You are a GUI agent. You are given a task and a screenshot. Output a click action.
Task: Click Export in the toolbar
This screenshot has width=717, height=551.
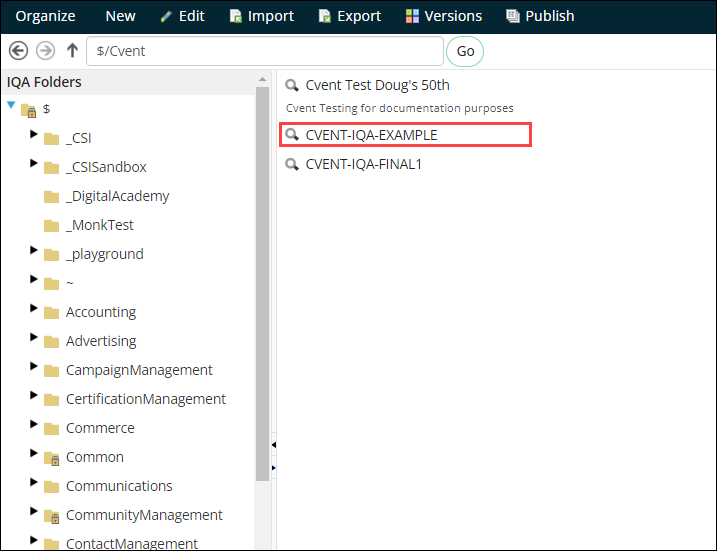coord(349,16)
